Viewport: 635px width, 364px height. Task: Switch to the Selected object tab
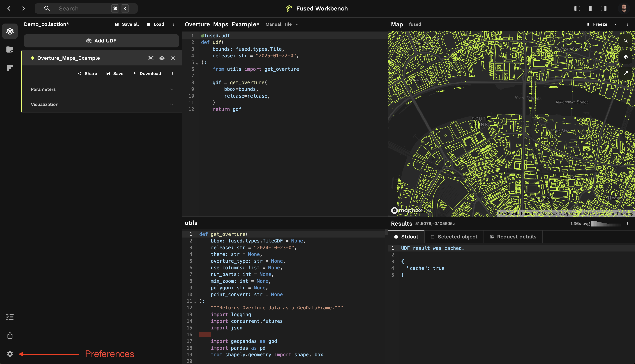point(454,237)
